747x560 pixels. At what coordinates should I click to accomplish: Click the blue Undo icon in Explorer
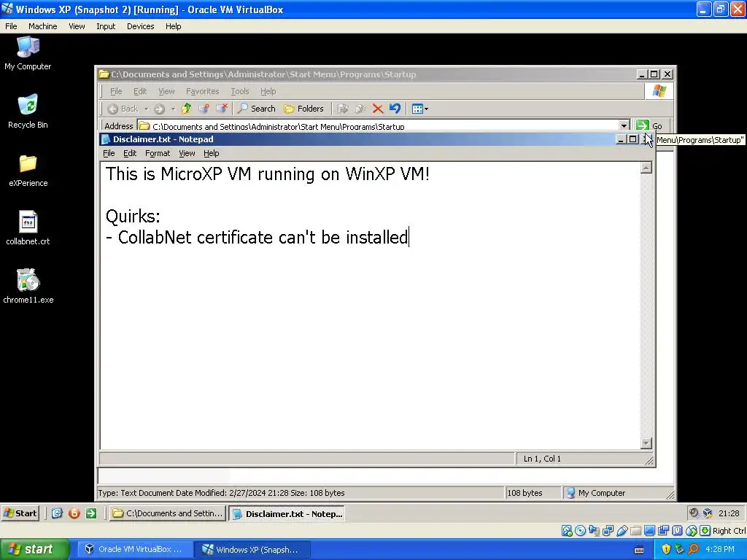(395, 109)
